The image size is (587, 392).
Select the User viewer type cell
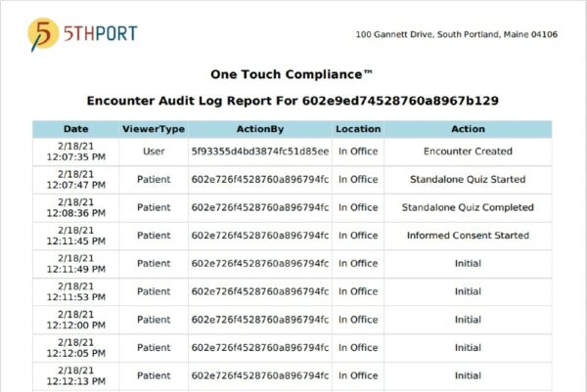point(154,152)
